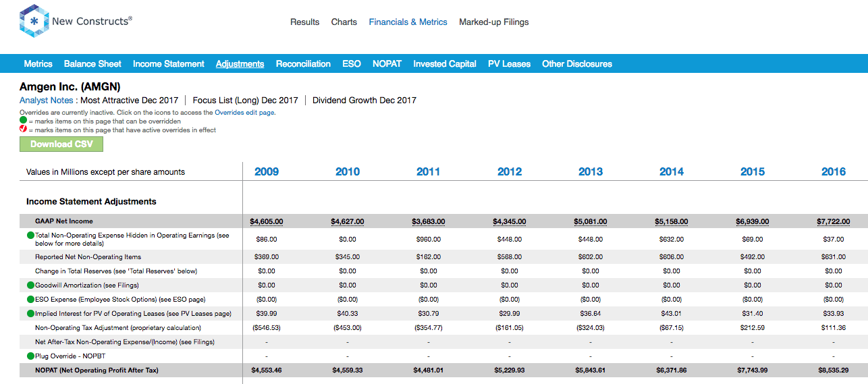Click the 2016 column header

click(834, 171)
